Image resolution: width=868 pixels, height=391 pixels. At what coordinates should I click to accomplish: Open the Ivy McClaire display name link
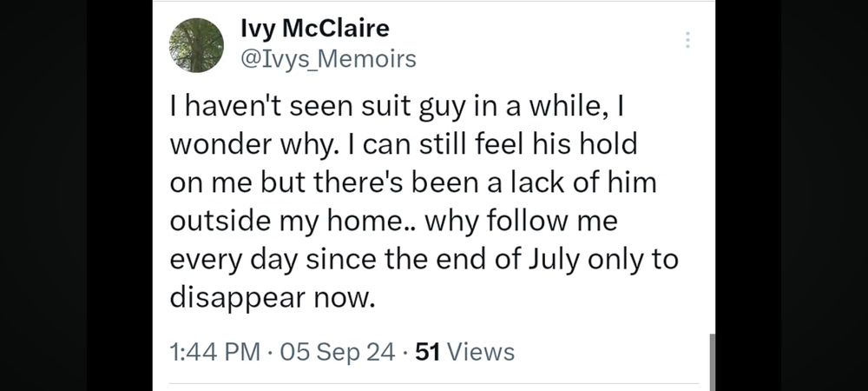click(x=302, y=28)
